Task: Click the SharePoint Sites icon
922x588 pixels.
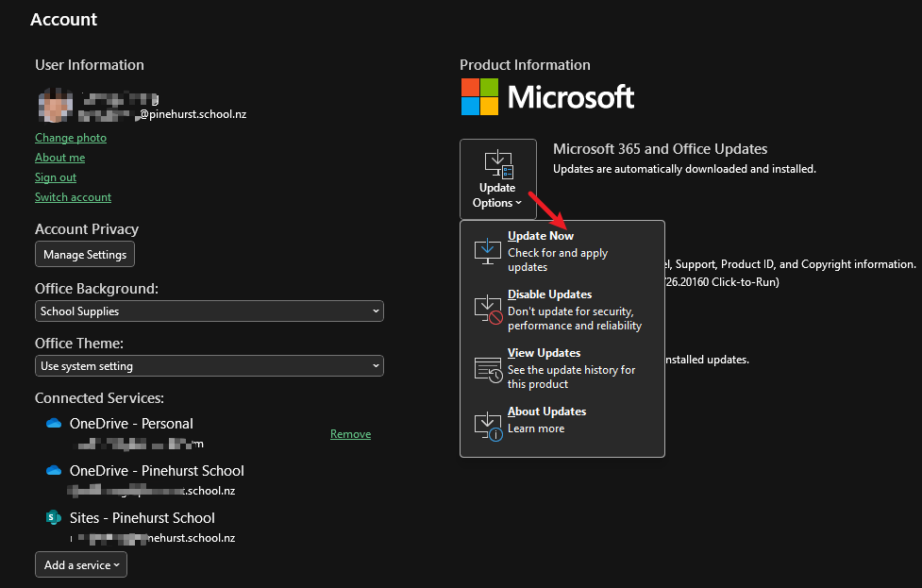Action: (x=54, y=517)
